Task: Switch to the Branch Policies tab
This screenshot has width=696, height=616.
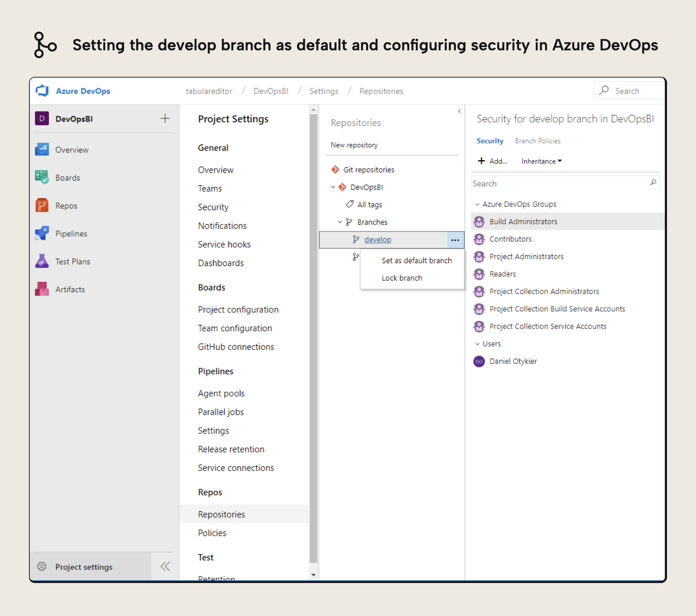Action: click(538, 141)
